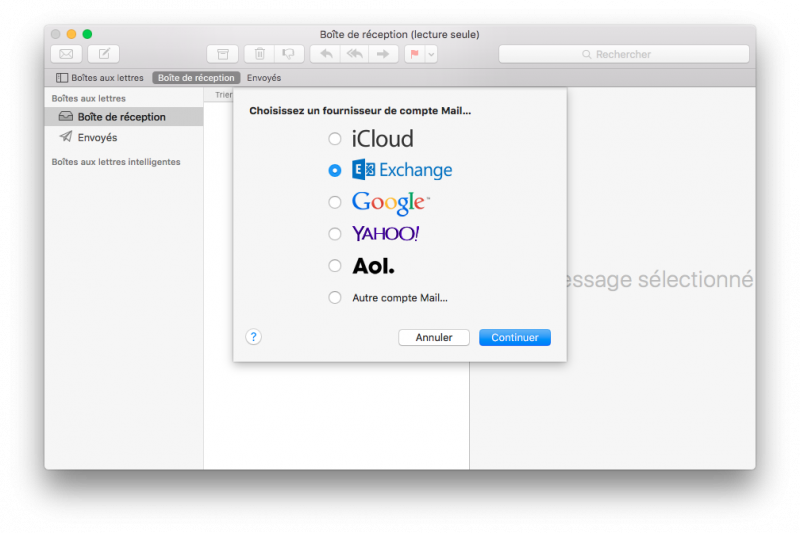This screenshot has width=800, height=533.
Task: Mark as junk with thumbs-down icon
Action: tap(289, 54)
